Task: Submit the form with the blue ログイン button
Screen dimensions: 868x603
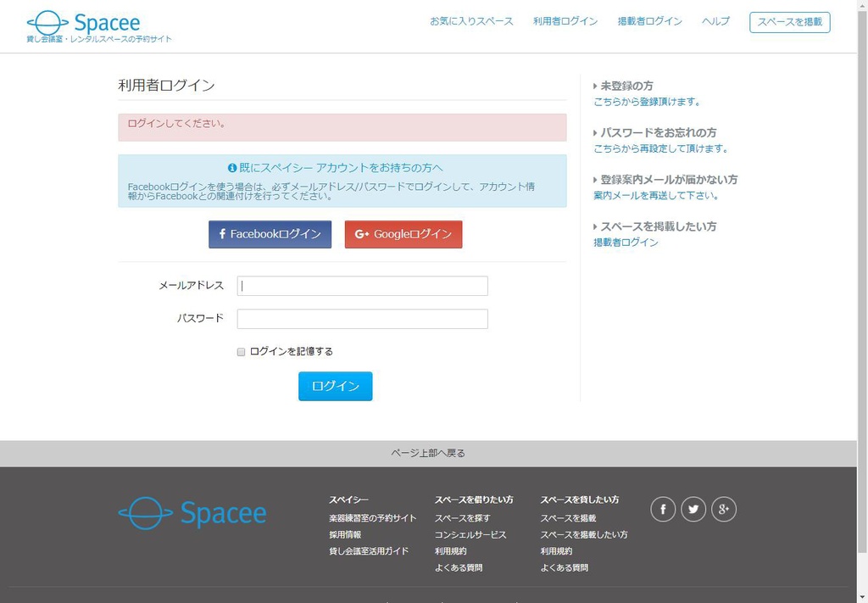Action: coord(336,386)
